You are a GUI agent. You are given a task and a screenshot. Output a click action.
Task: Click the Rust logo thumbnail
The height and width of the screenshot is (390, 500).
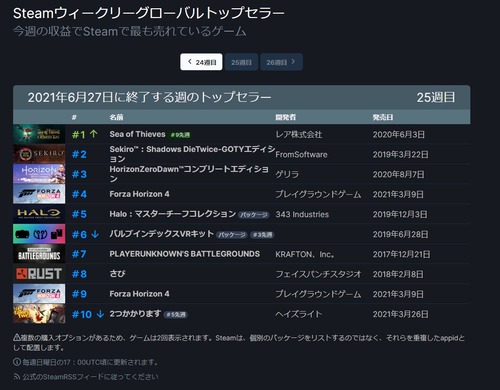[39, 274]
